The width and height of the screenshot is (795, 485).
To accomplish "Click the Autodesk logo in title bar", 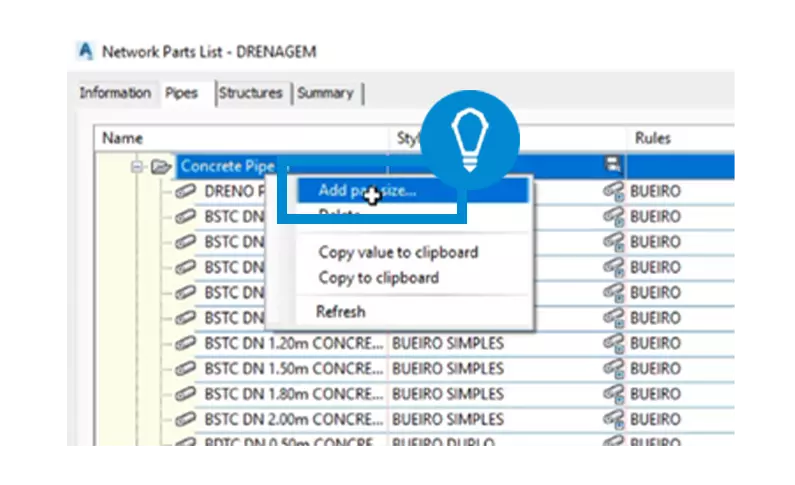I will [x=86, y=51].
